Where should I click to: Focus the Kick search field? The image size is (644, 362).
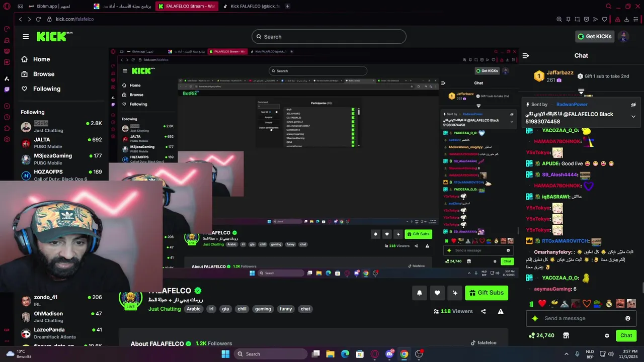coord(329,36)
